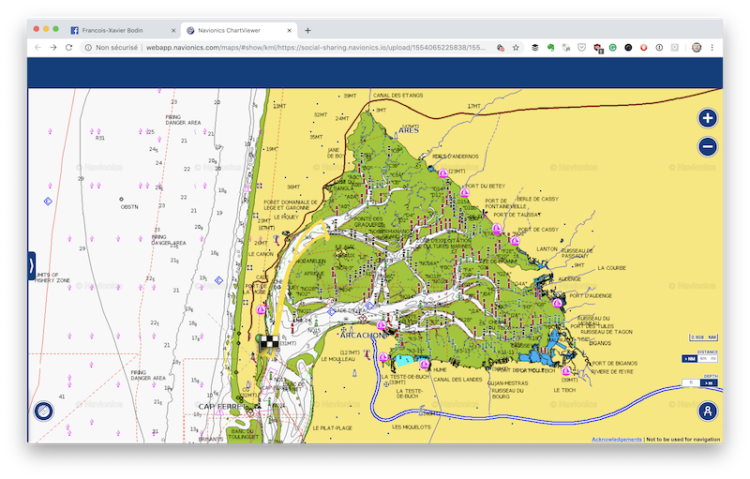
Task: Open a new browser tab
Action: (x=308, y=30)
